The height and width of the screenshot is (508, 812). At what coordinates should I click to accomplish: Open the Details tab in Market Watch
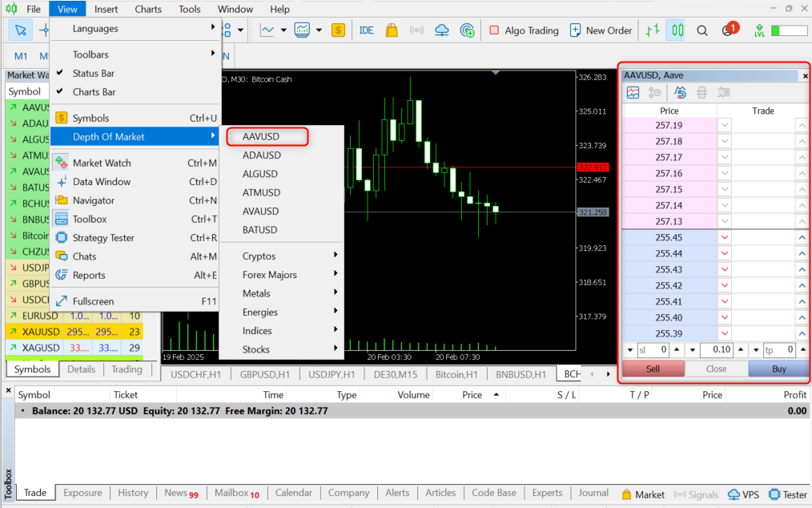click(82, 369)
